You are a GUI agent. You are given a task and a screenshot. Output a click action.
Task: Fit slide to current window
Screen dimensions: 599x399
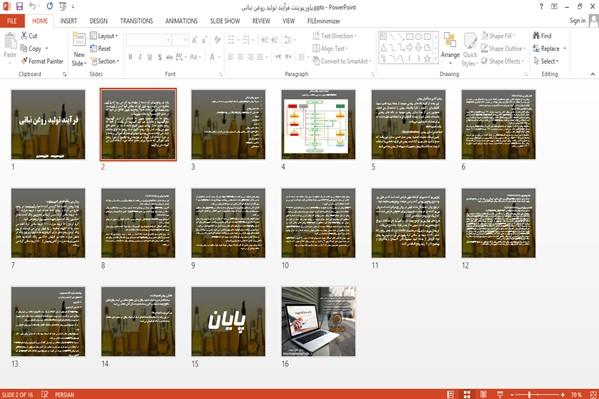(x=593, y=394)
